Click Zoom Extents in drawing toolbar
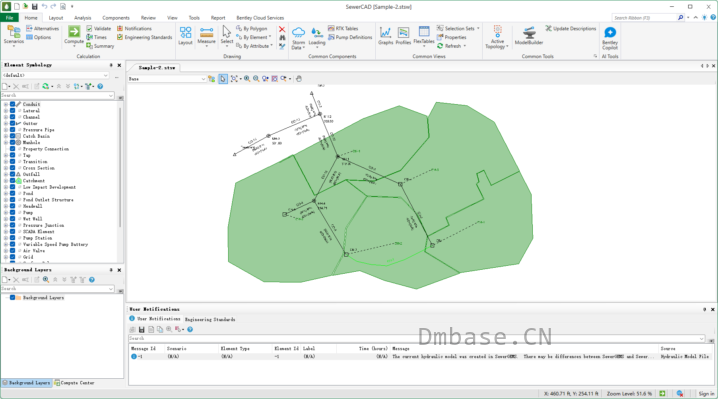718x399 pixels. [x=274, y=79]
